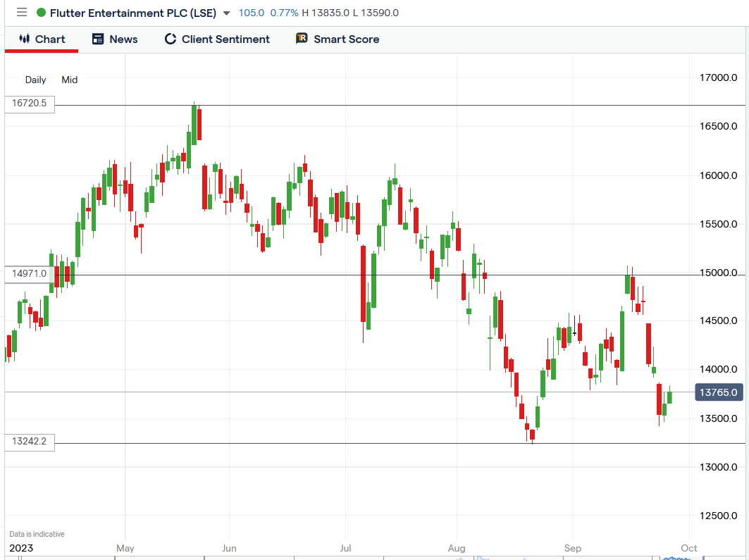Click the 14500.0 price axis label
This screenshot has width=749, height=560.
pyautogui.click(x=719, y=321)
